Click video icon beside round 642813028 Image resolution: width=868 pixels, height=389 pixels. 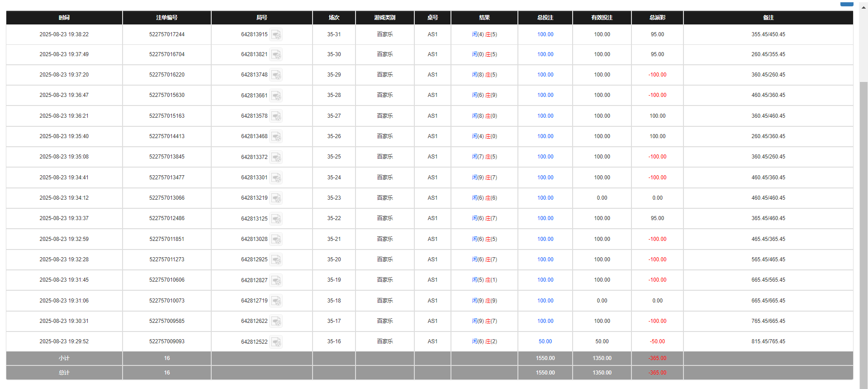276,240
